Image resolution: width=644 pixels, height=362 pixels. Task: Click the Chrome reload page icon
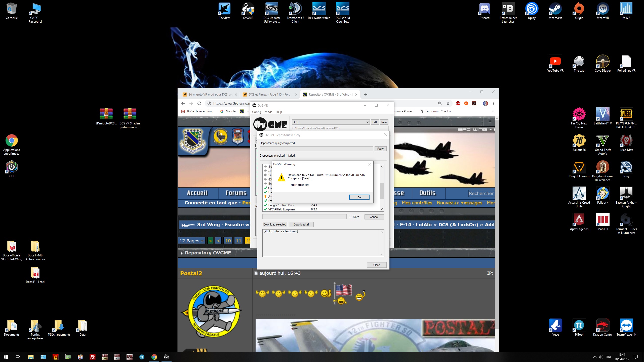[x=199, y=103]
